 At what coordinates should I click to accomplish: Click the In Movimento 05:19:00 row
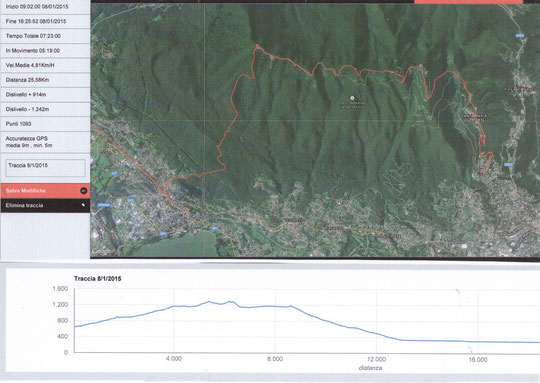pos(45,51)
